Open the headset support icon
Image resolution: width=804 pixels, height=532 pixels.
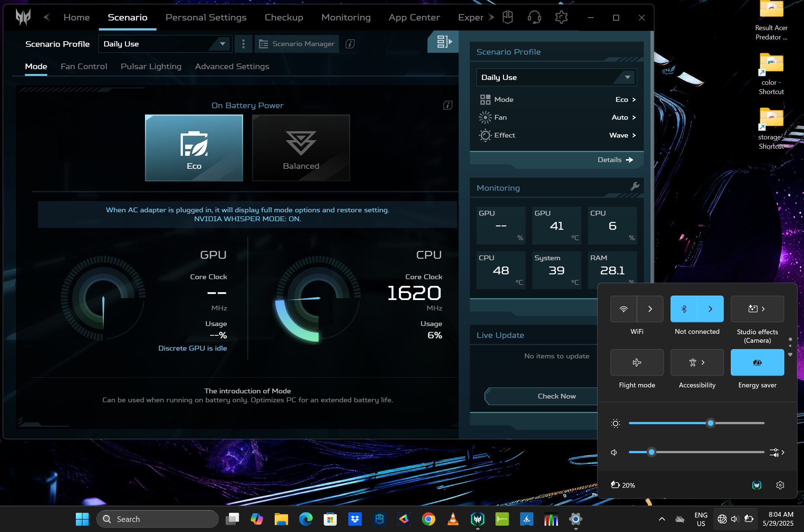(534, 17)
